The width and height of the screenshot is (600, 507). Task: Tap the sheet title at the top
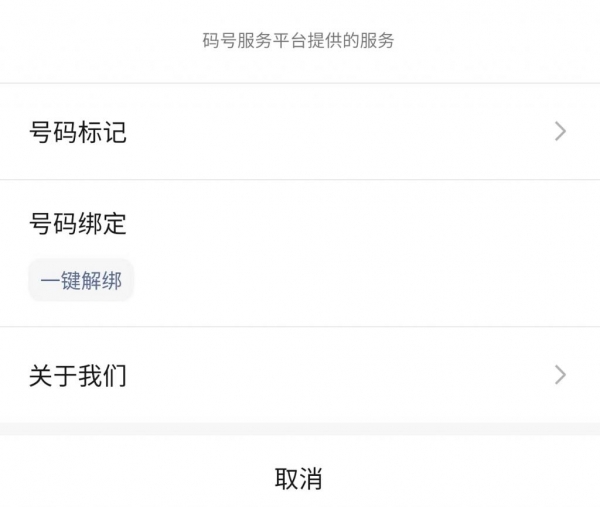[299, 41]
